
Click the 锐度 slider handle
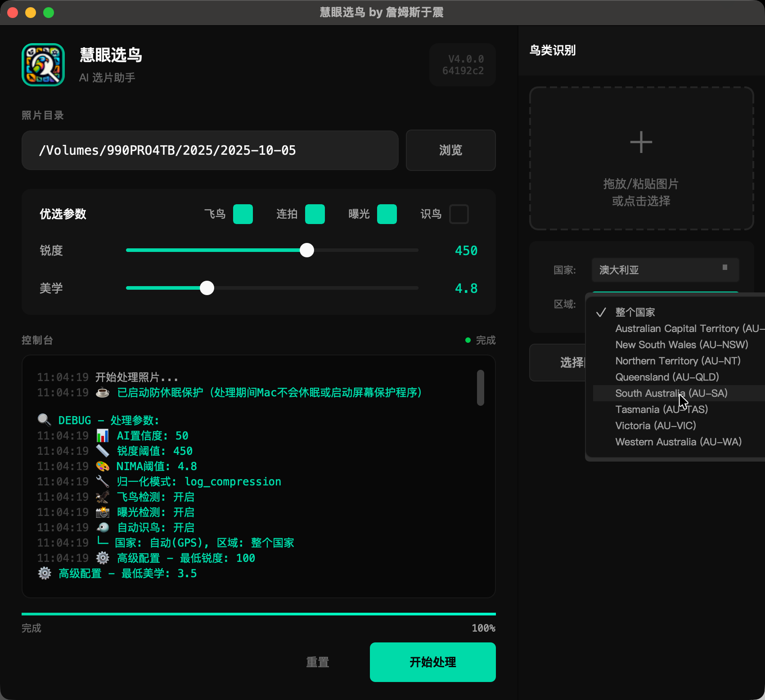pos(307,250)
